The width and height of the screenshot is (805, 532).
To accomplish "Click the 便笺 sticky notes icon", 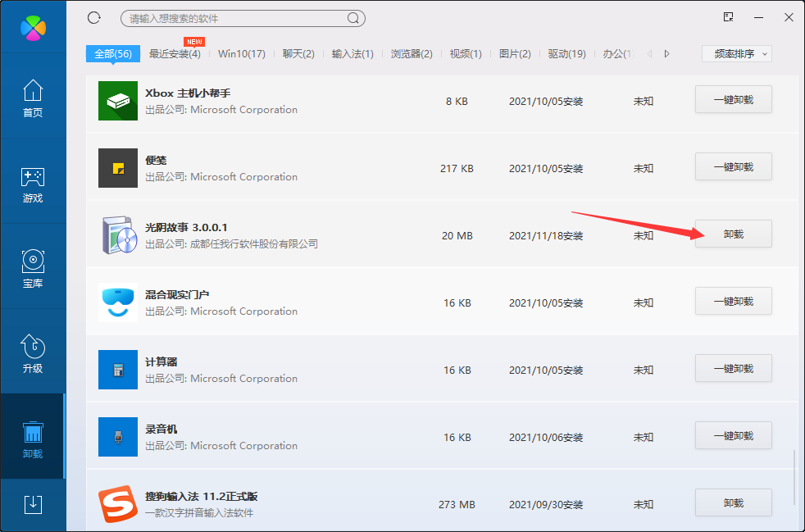I will 118,168.
